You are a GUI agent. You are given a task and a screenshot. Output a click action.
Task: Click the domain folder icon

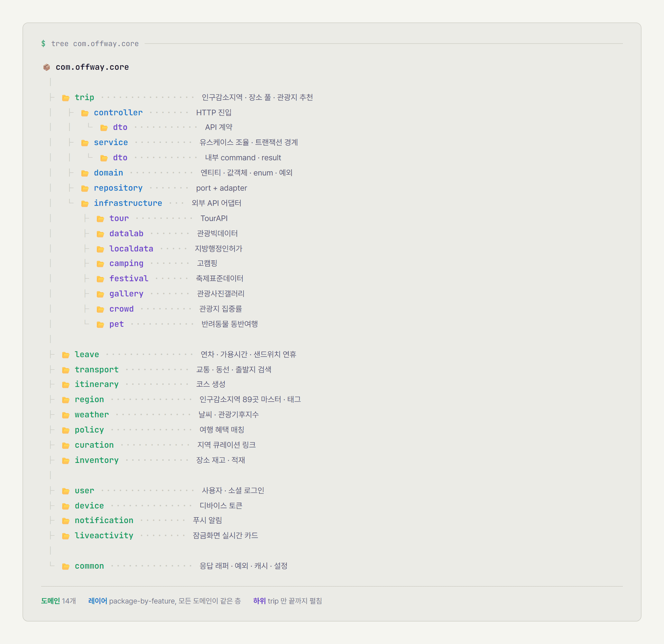(x=85, y=173)
